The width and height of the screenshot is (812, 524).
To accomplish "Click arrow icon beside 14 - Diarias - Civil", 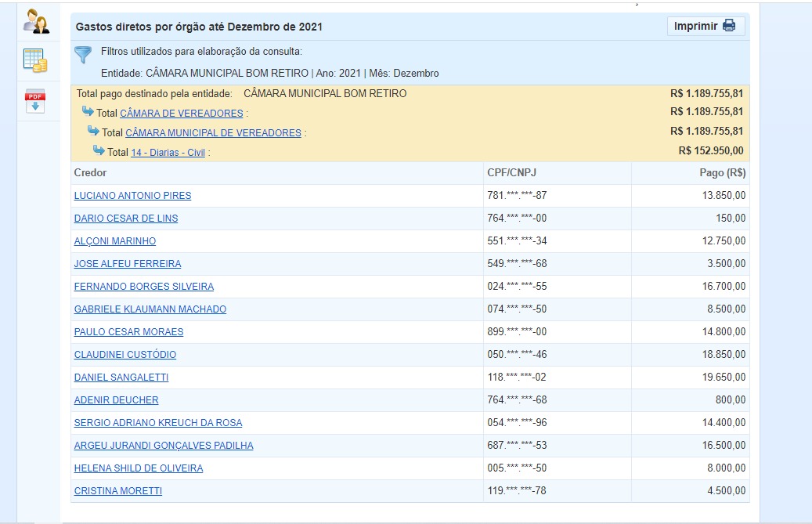I will [x=99, y=151].
